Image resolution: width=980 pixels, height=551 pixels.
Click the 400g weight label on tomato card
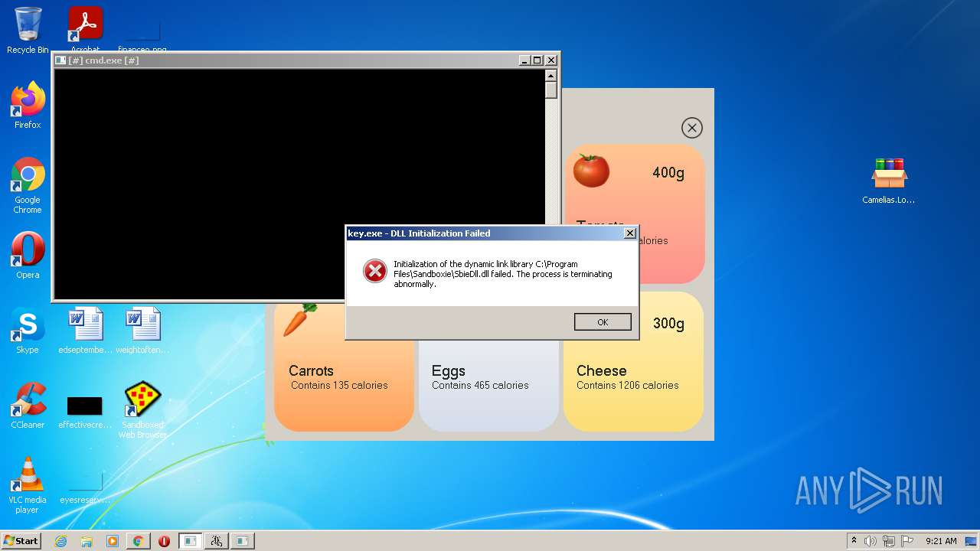click(668, 173)
